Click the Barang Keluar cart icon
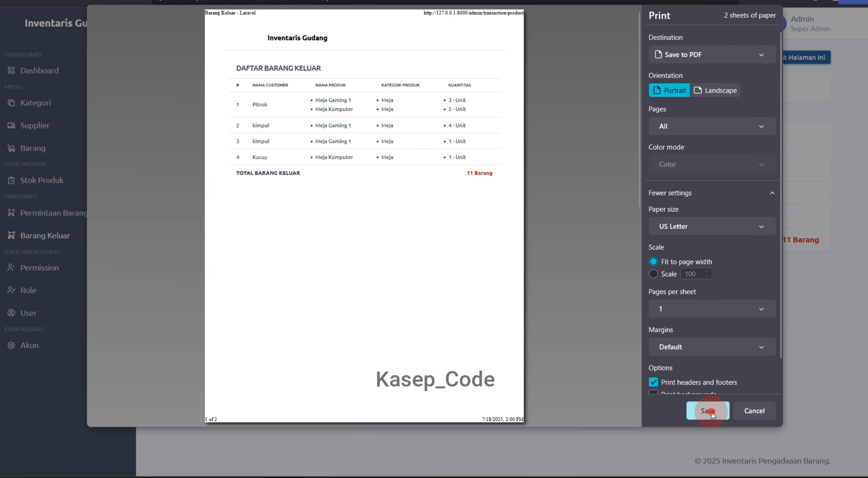This screenshot has width=868, height=478. (x=11, y=235)
